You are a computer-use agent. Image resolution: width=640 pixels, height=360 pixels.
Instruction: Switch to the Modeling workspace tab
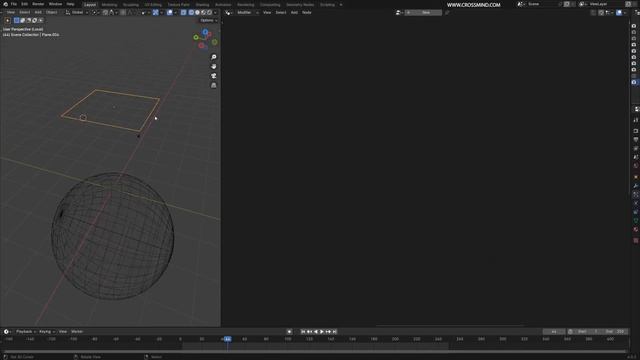109,5
